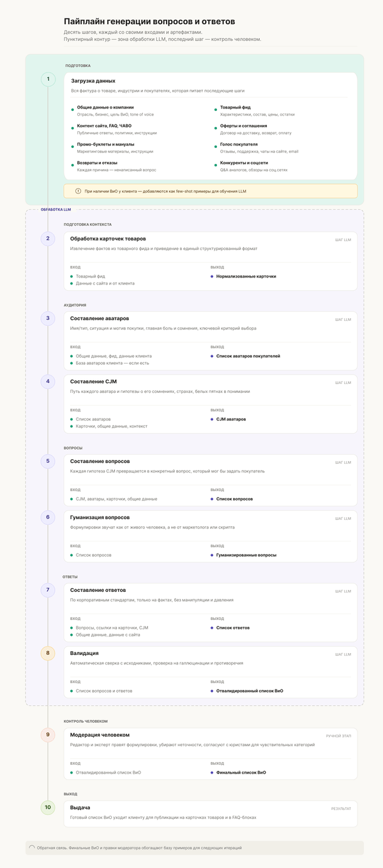Click the "РУЧНОЙ ЭТАП" tag
This screenshot has height=868, width=383.
tap(338, 736)
